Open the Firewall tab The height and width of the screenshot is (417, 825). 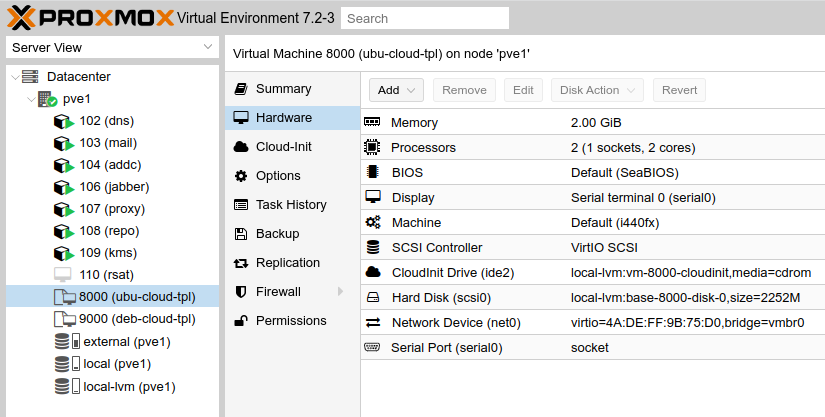(x=293, y=291)
